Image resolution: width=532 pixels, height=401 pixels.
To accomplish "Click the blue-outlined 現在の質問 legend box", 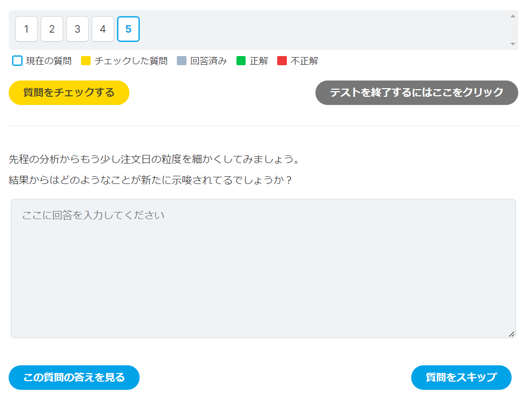I will 17,61.
